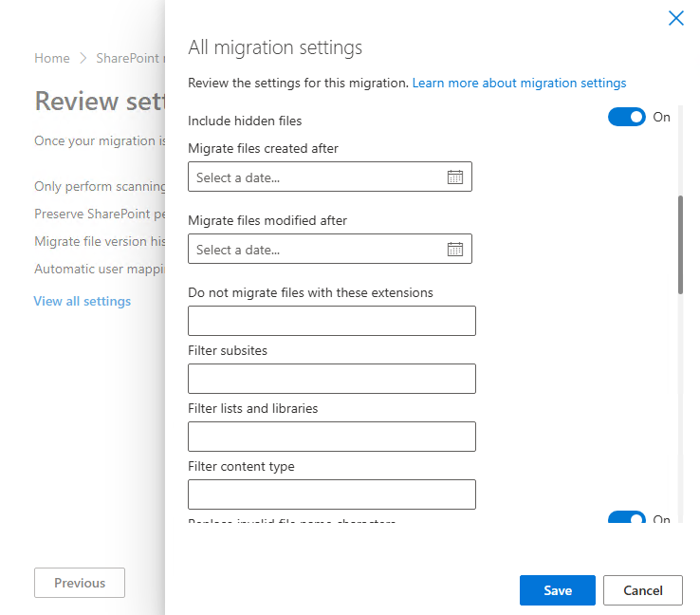Focus the Do not migrate file extensions field
700x615 pixels.
click(x=332, y=321)
